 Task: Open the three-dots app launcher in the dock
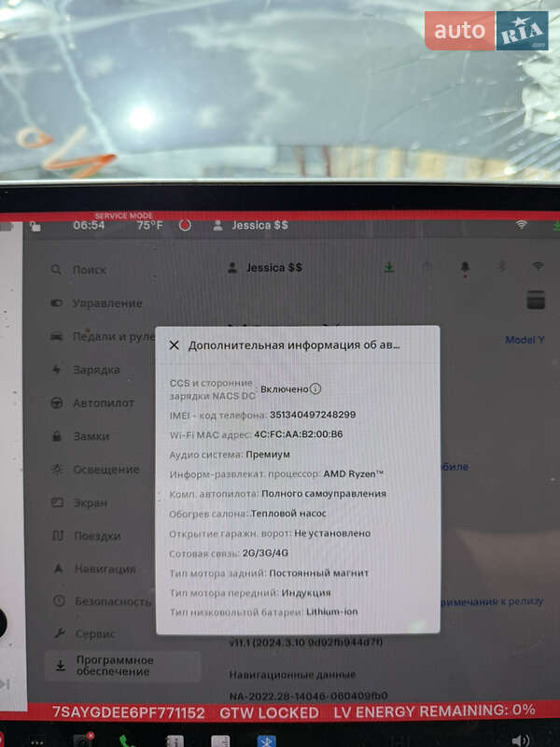[36, 740]
